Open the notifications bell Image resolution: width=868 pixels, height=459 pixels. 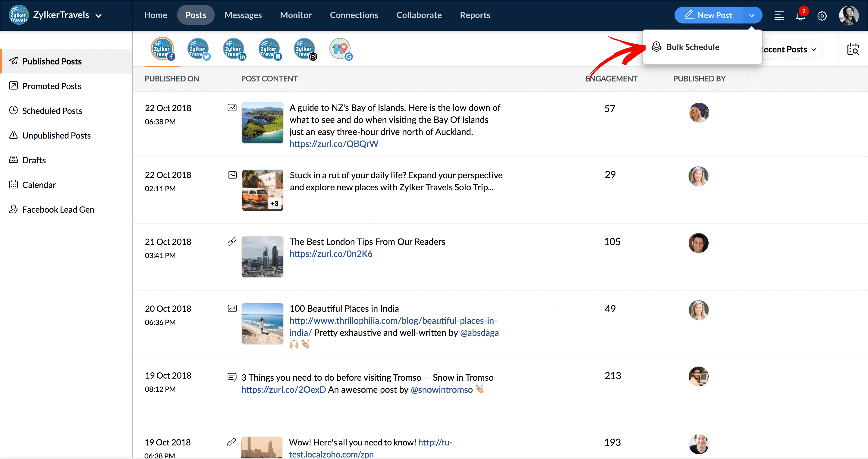(x=800, y=15)
